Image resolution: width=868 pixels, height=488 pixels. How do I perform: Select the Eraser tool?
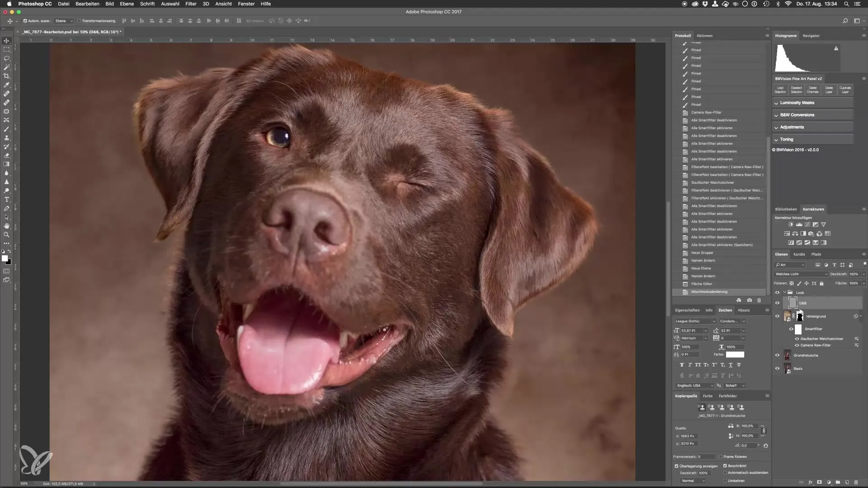point(6,155)
